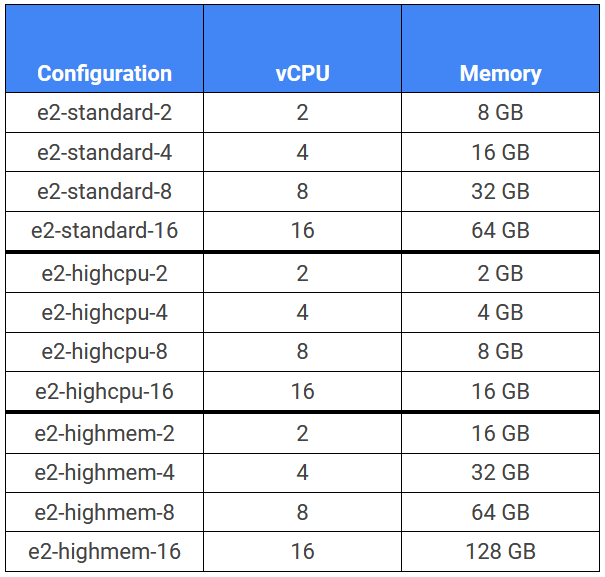Select the 2 GB memory cell
The height and width of the screenshot is (577, 605).
coord(500,273)
